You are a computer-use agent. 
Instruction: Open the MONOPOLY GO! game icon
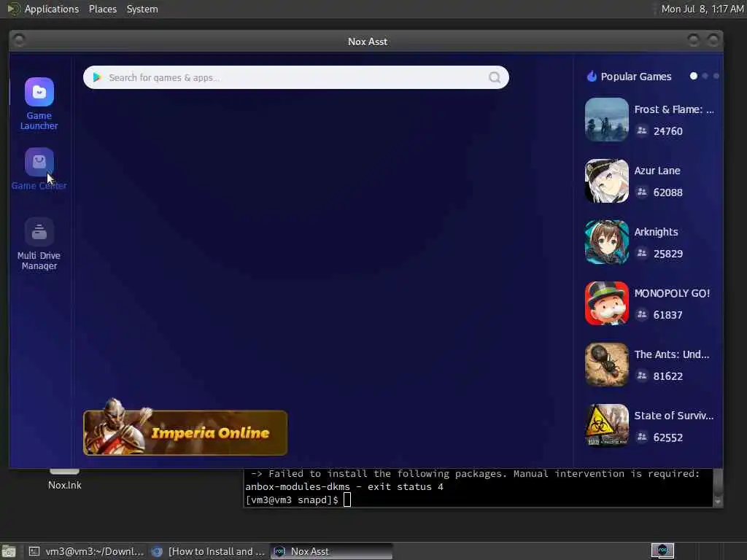click(x=606, y=303)
